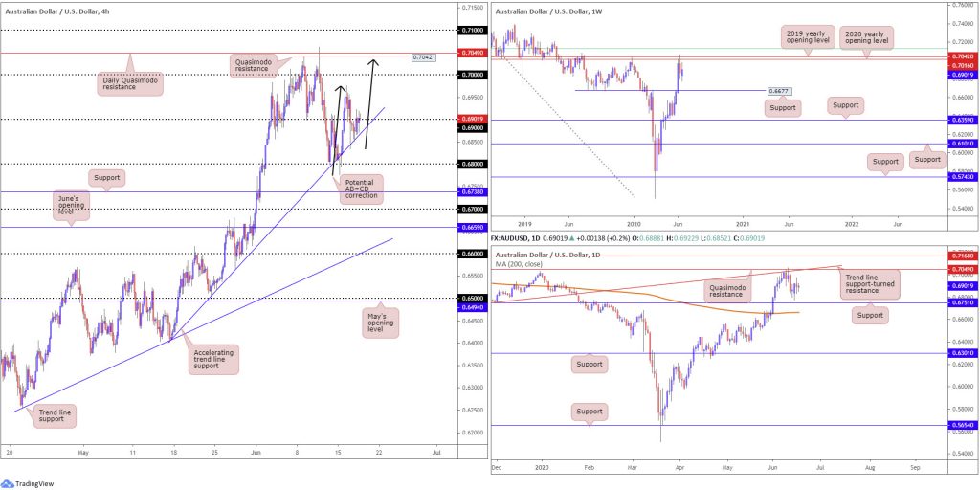
Task: Click the 'MA (200, close)' indicator label
Action: pos(521,264)
